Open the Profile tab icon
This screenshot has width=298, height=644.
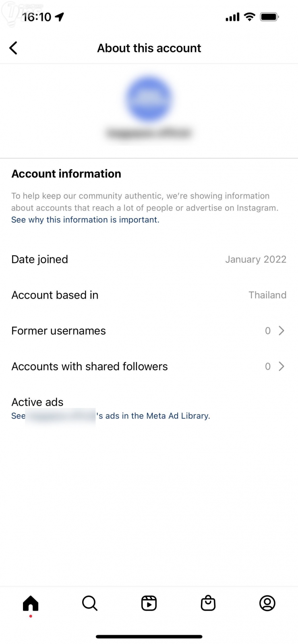[x=267, y=603]
